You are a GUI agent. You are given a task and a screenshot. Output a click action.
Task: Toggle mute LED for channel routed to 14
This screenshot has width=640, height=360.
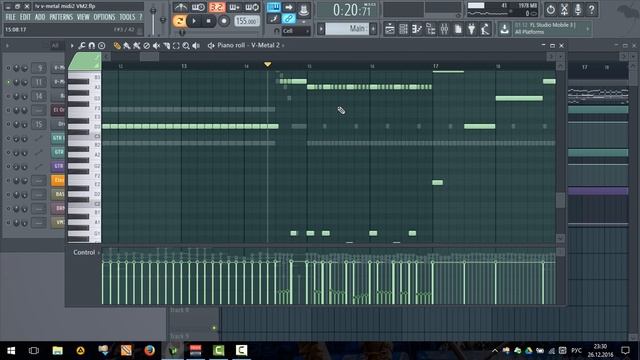(x=8, y=96)
